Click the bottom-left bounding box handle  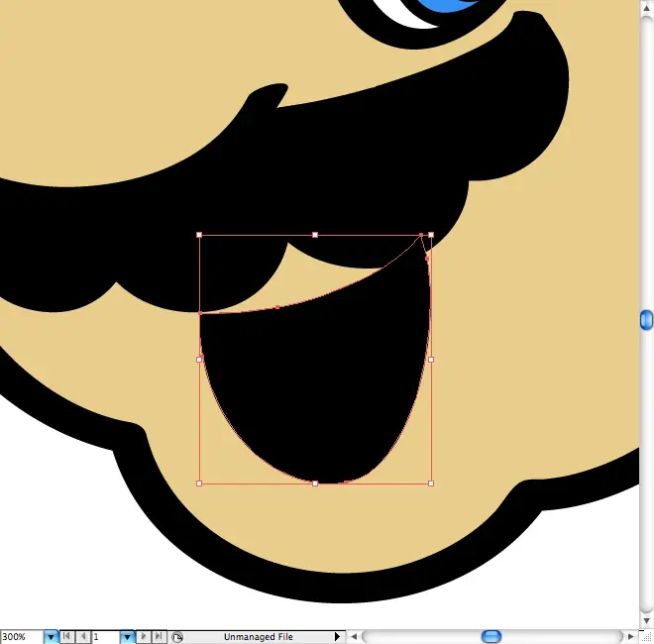coord(199,483)
